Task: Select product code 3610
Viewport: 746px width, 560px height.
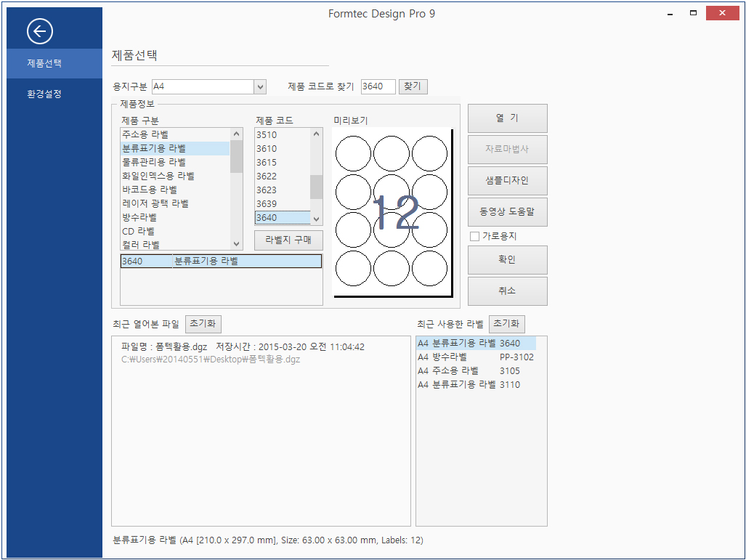Action: (x=283, y=148)
